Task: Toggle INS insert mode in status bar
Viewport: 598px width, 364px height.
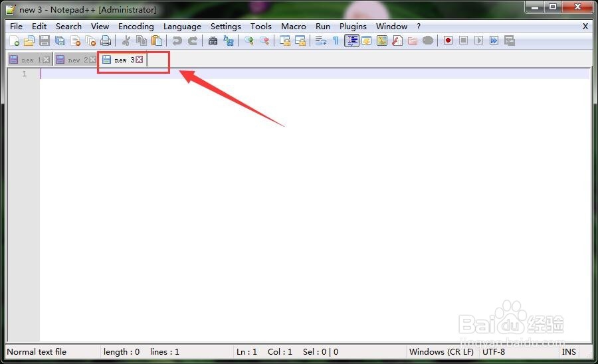Action: click(x=569, y=352)
